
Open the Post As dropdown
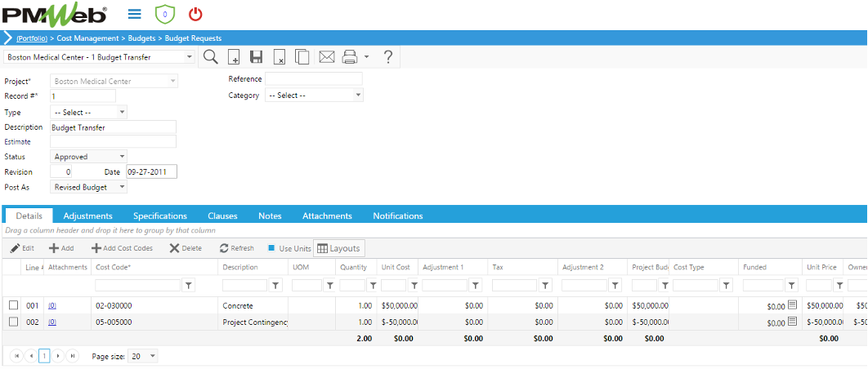[x=122, y=187]
